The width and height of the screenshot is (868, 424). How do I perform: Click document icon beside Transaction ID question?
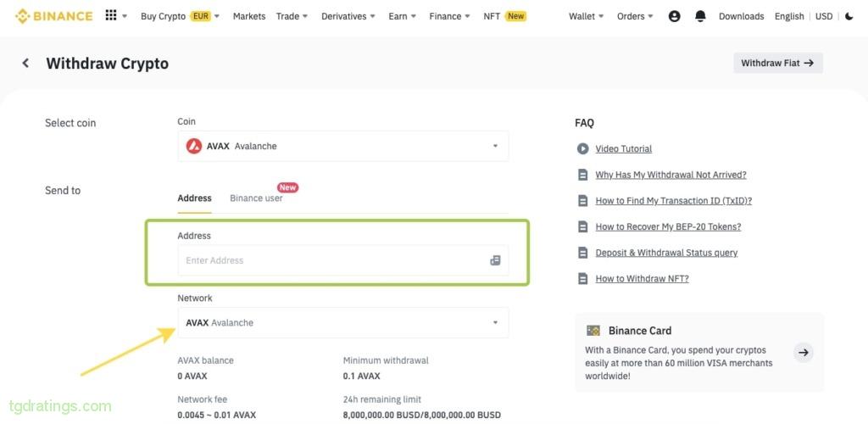[x=582, y=201]
